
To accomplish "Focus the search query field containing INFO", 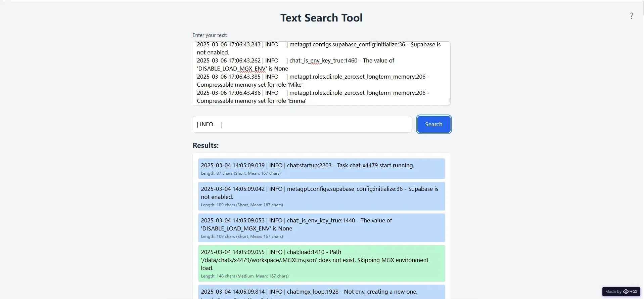I will (x=302, y=124).
